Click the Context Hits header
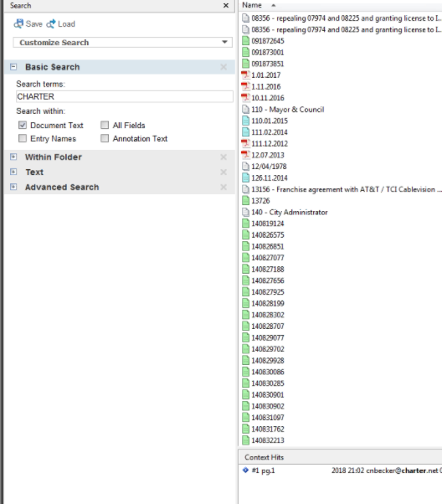The width and height of the screenshot is (442, 504). (x=264, y=457)
